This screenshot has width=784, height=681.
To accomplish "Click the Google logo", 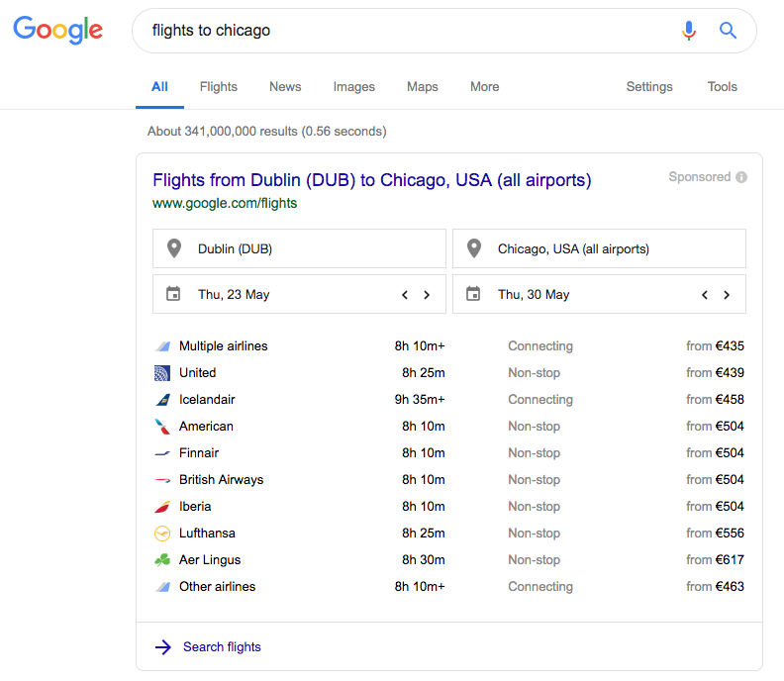I will [x=58, y=30].
